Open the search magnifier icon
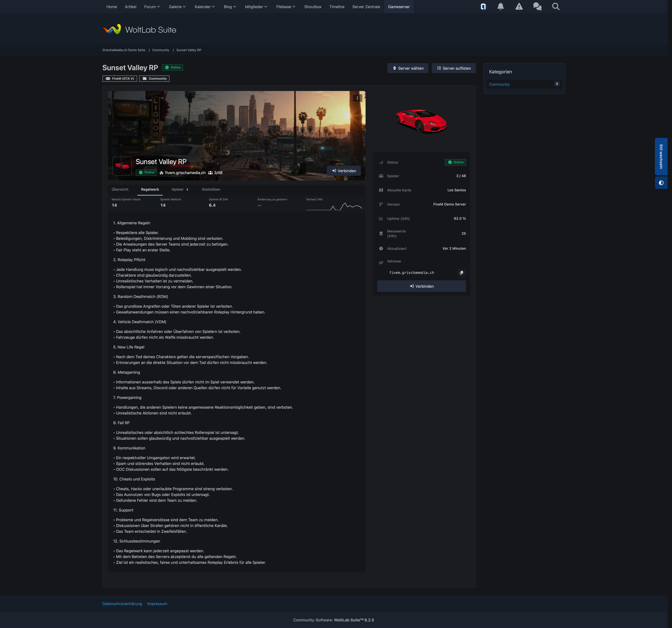 pyautogui.click(x=556, y=6)
